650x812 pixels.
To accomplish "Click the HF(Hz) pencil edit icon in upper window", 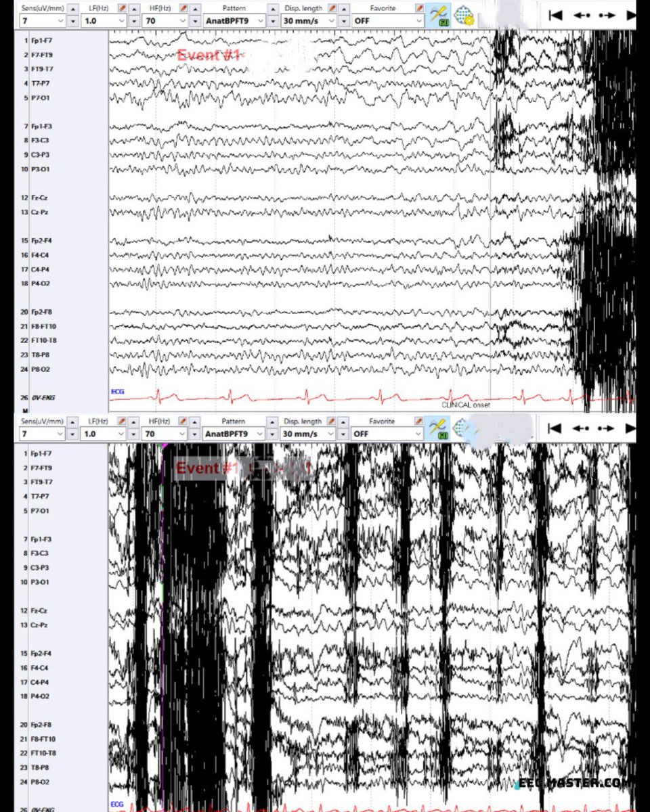I will click(x=184, y=7).
